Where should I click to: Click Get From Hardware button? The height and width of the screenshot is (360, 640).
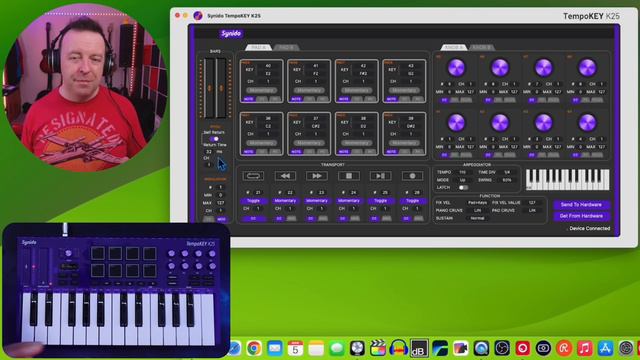tap(581, 216)
